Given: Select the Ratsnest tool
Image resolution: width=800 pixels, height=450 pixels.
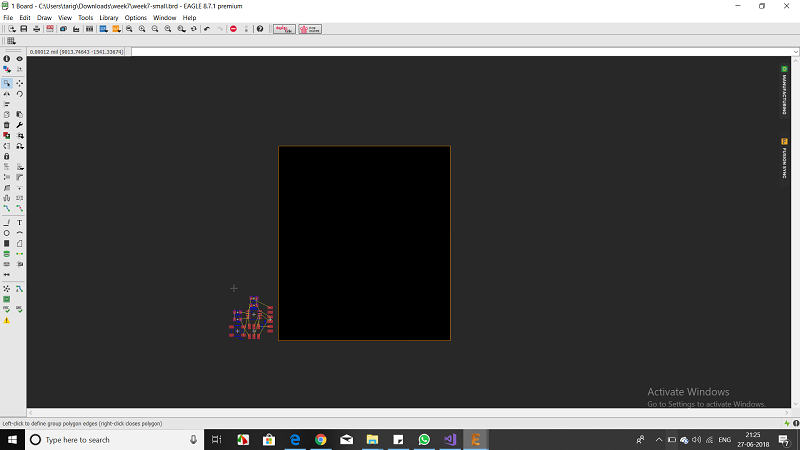Looking at the screenshot, I should [7, 289].
